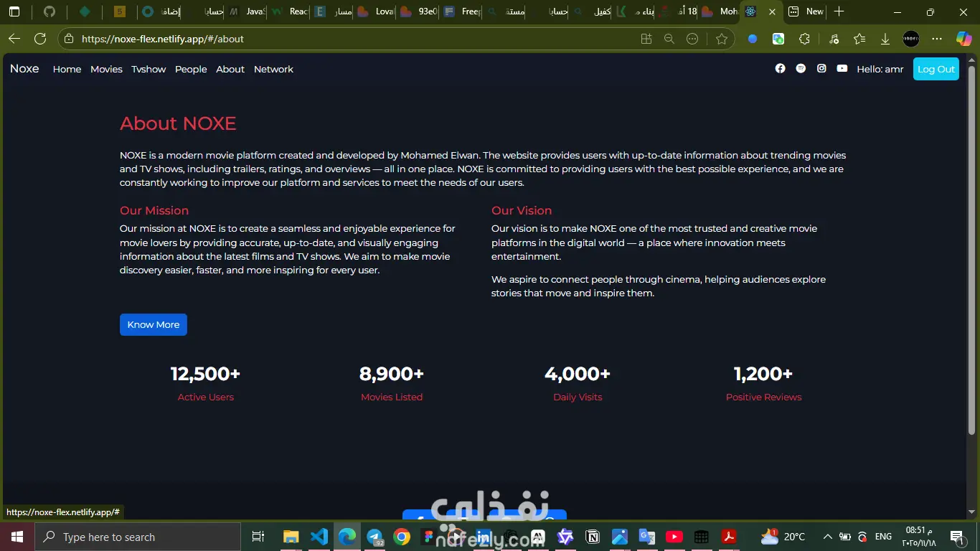Viewport: 980px width, 551px height.
Task: Open the tab actions menu icon
Action: pyautogui.click(x=14, y=11)
